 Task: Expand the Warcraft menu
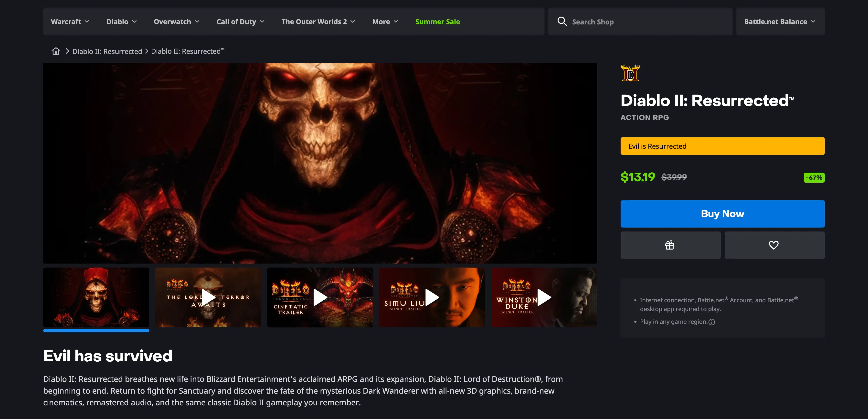(70, 21)
